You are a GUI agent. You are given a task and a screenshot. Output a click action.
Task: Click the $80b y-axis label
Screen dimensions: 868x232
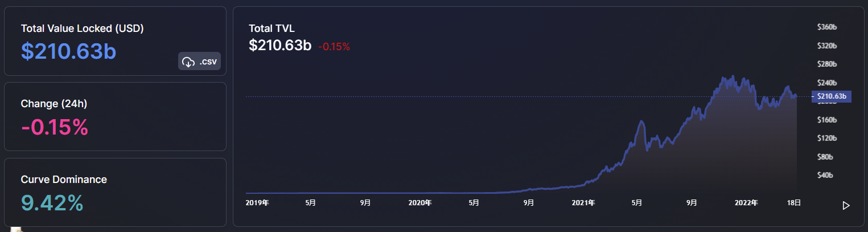[x=825, y=157]
